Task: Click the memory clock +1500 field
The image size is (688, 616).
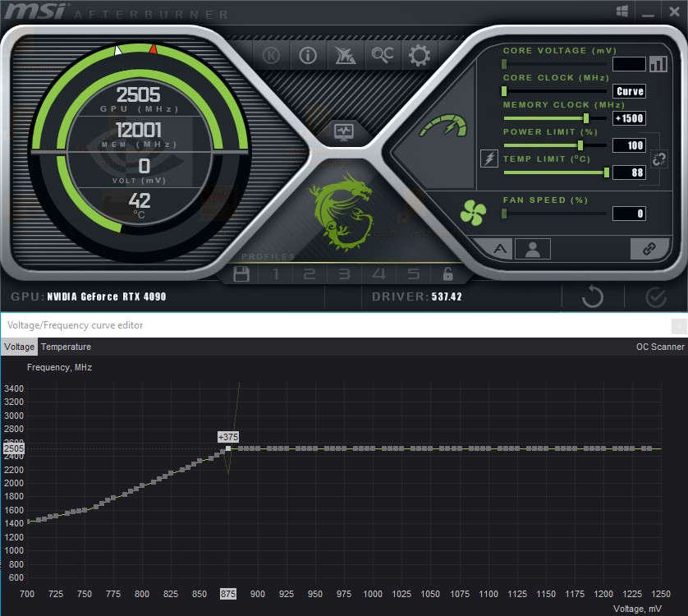Action: click(629, 118)
